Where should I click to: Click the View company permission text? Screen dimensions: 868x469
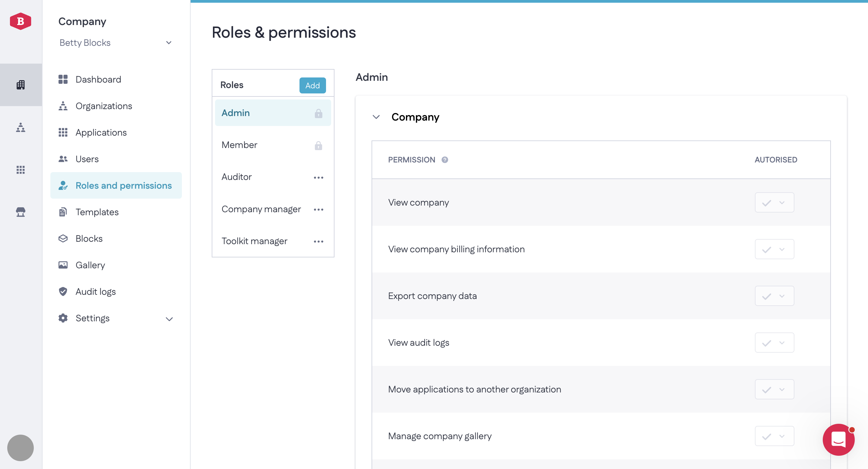[418, 203]
